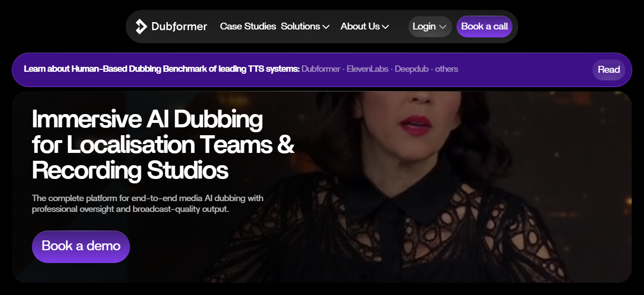This screenshot has width=644, height=295.
Task: Expand the Solutions dropdown
Action: [x=305, y=27]
